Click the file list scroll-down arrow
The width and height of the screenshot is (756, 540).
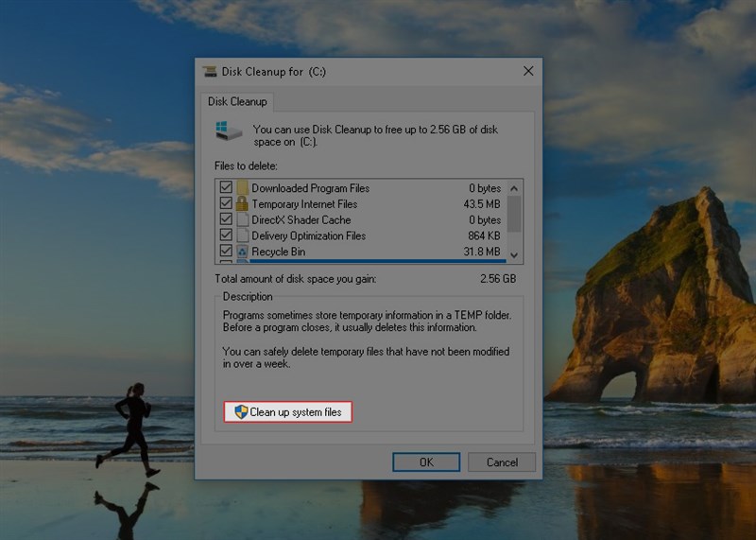coord(514,255)
